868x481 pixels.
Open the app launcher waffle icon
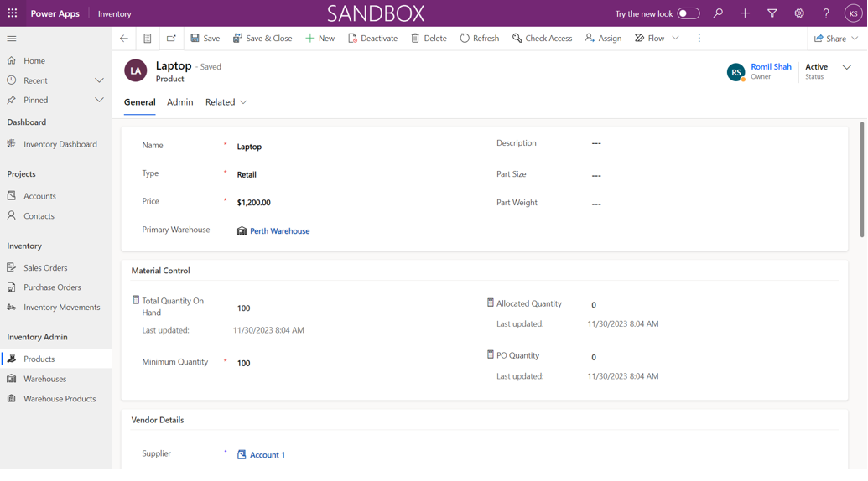click(x=13, y=13)
